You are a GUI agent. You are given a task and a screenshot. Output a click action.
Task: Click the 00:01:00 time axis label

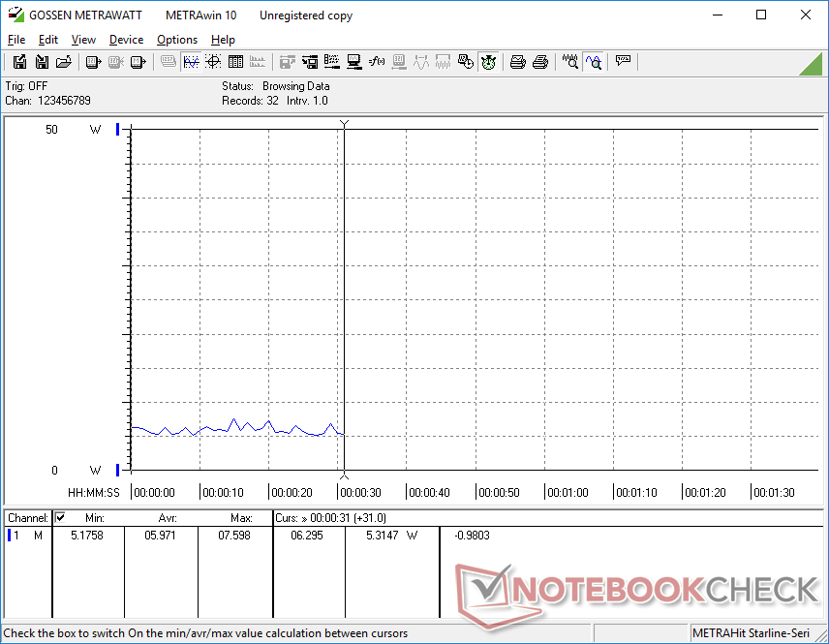coord(568,492)
